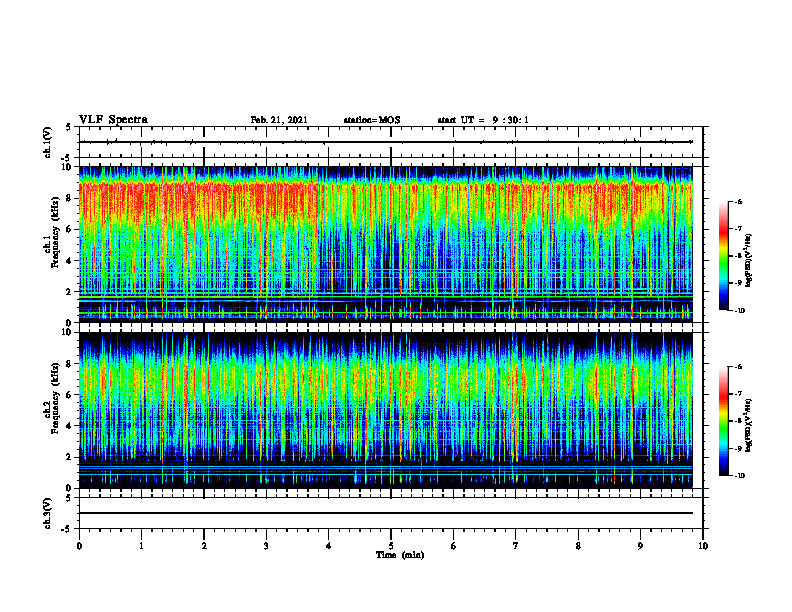Click the "Time (min)" x-axis label
Image resolution: width=792 pixels, height=612 pixels.
(400, 555)
